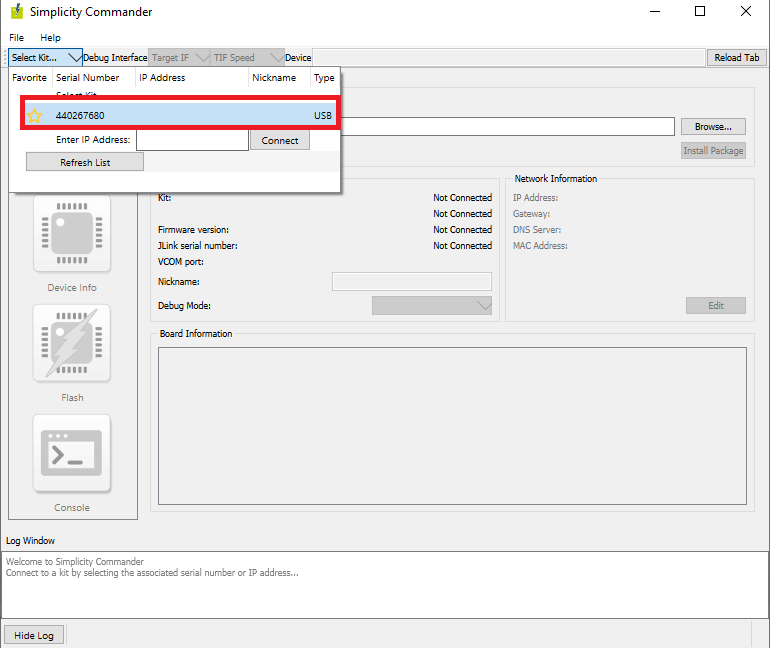The width and height of the screenshot is (770, 648).
Task: Click the Enter IP Address field
Action: [192, 141]
